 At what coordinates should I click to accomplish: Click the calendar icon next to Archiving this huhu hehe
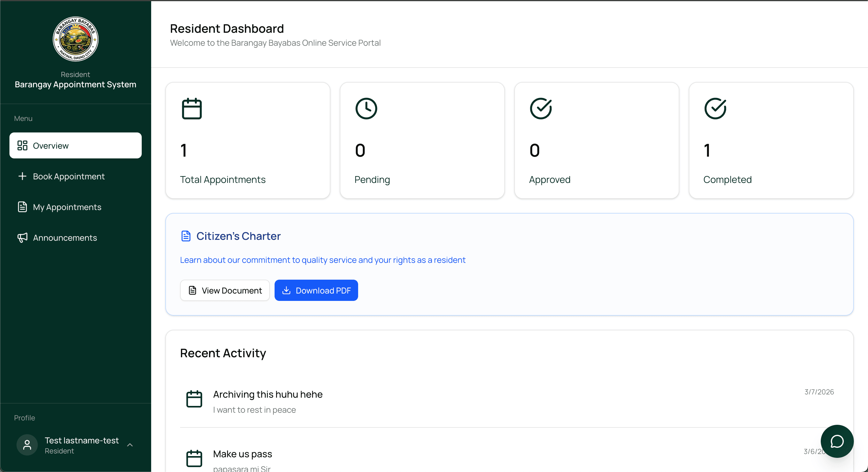[x=194, y=399]
